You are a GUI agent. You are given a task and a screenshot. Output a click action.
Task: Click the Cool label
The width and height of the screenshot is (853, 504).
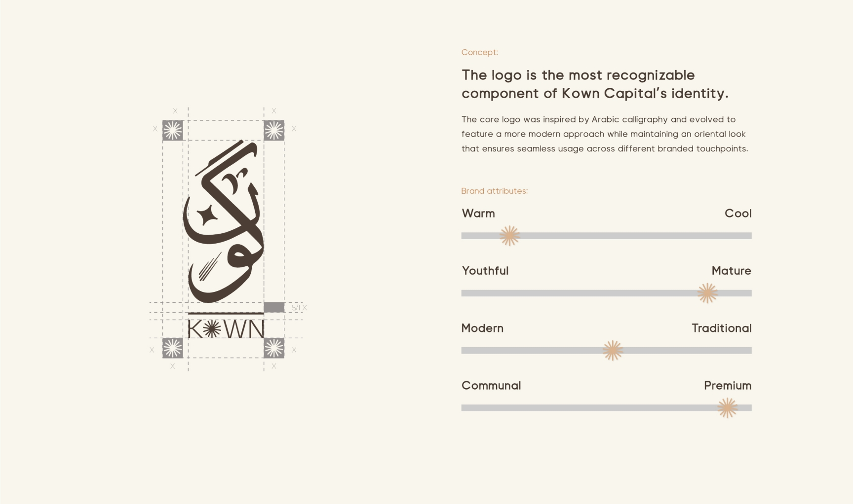pyautogui.click(x=738, y=214)
